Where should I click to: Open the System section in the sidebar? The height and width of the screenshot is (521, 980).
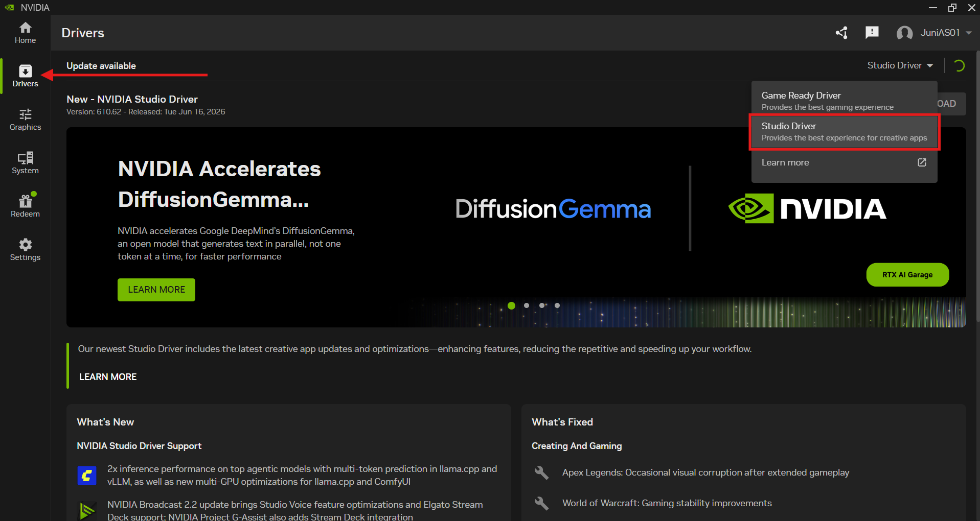coord(25,163)
